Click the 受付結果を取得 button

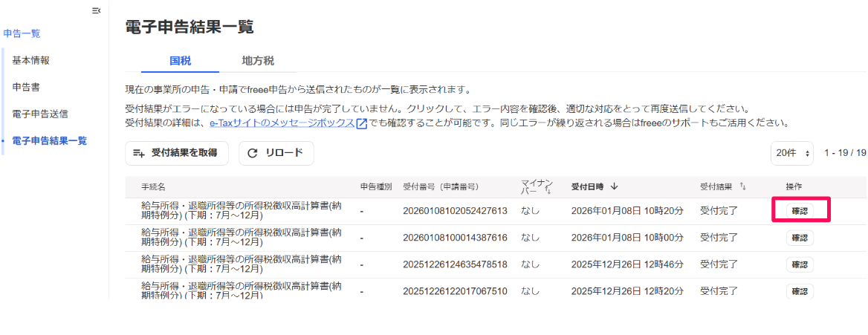pyautogui.click(x=177, y=153)
